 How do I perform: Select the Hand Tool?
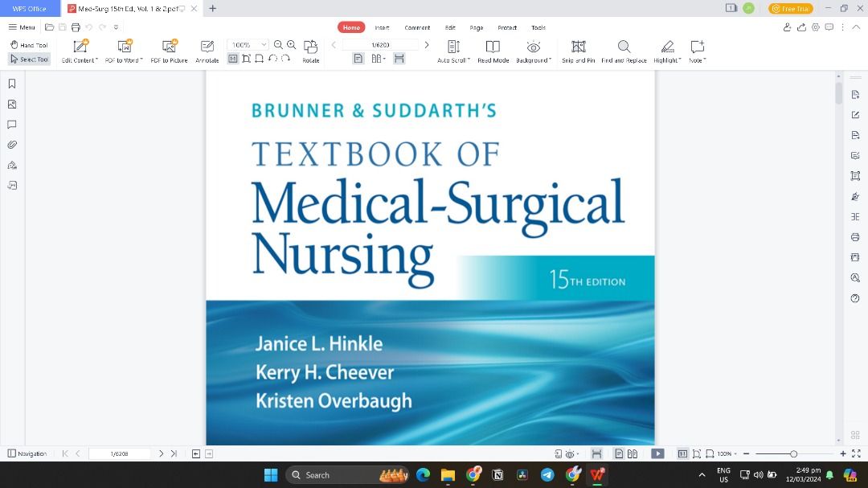click(30, 45)
